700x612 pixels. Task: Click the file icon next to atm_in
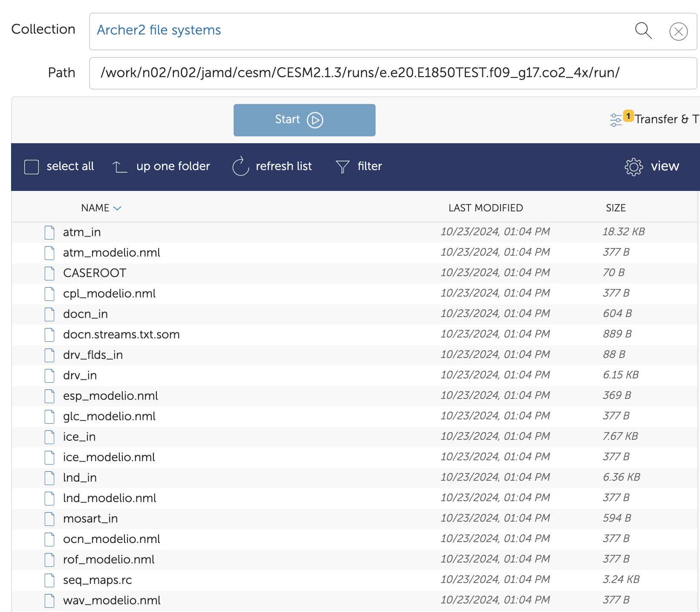50,232
